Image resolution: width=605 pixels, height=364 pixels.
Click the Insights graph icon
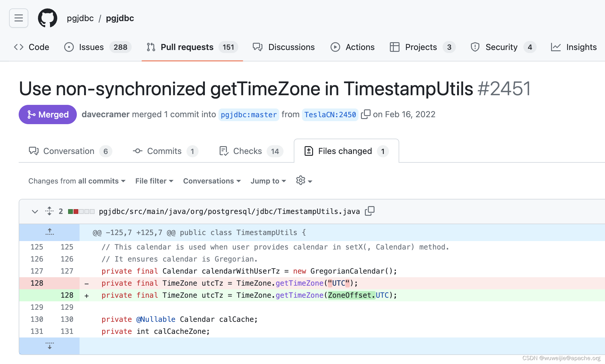click(x=556, y=47)
